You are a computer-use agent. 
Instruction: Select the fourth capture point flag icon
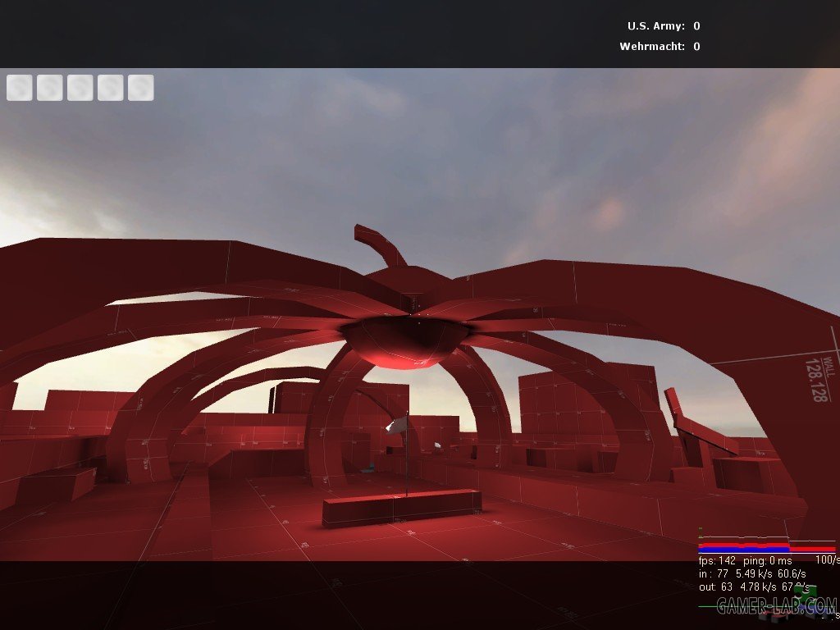(x=111, y=88)
